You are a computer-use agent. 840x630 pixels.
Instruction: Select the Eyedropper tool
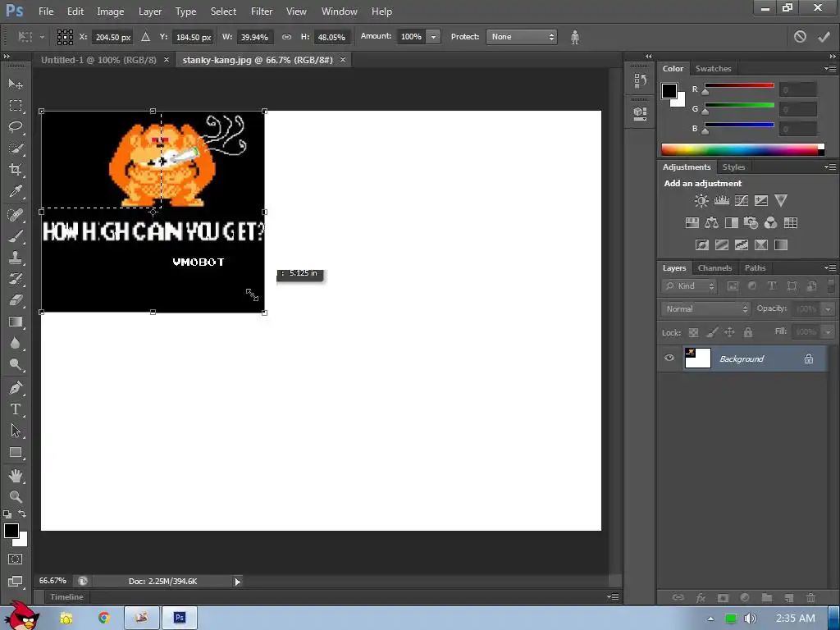[x=16, y=192]
